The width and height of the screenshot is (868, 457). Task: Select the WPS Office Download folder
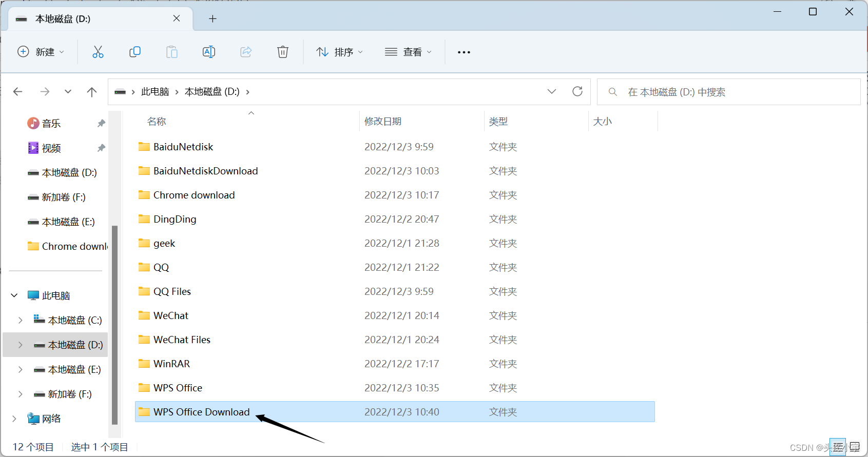[395, 412]
